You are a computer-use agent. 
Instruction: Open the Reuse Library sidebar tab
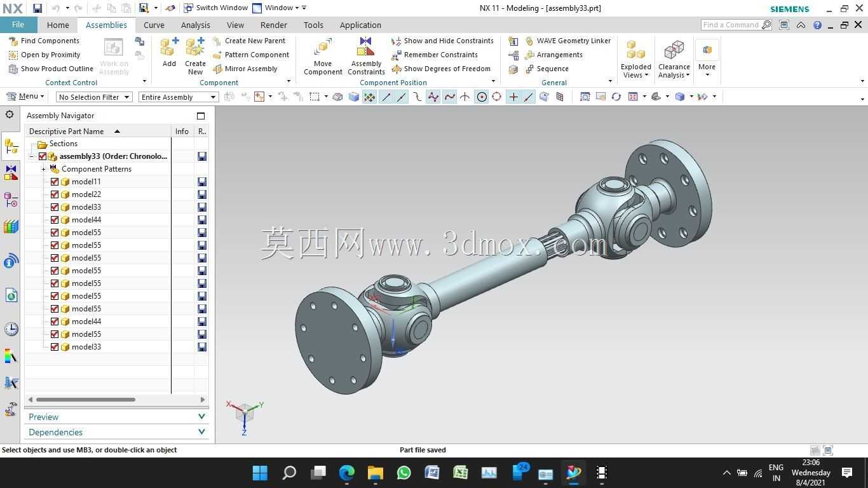coord(11,227)
